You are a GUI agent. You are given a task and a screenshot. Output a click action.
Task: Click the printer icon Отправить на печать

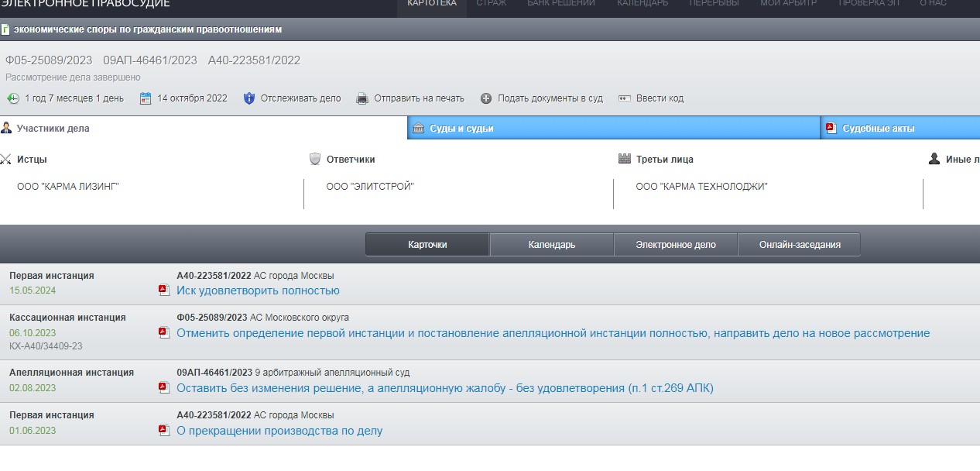tap(362, 98)
